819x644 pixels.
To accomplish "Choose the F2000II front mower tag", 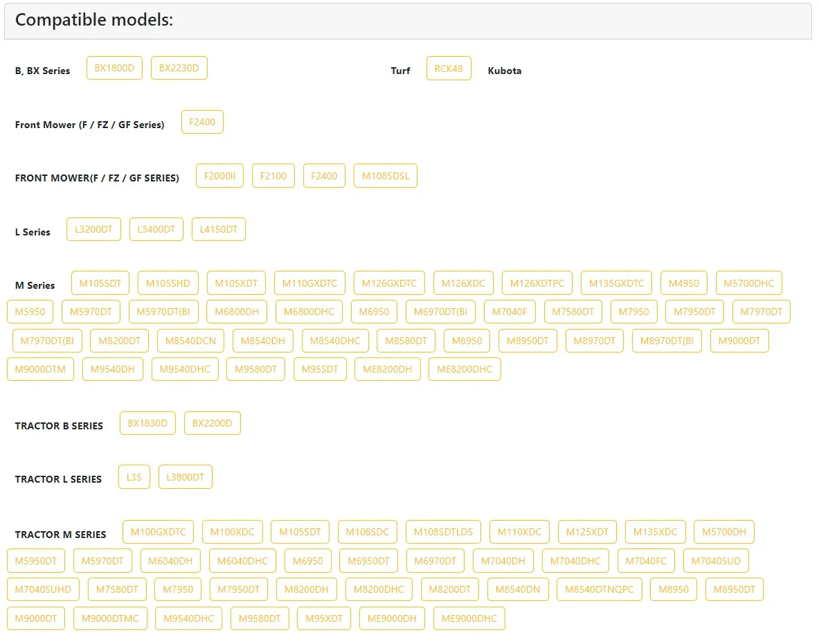I will point(219,176).
